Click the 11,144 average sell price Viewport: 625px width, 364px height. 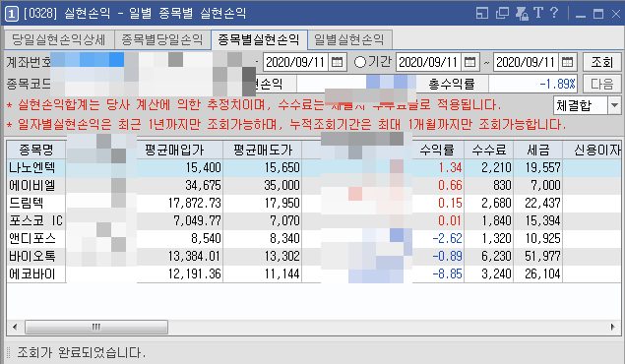click(x=282, y=274)
